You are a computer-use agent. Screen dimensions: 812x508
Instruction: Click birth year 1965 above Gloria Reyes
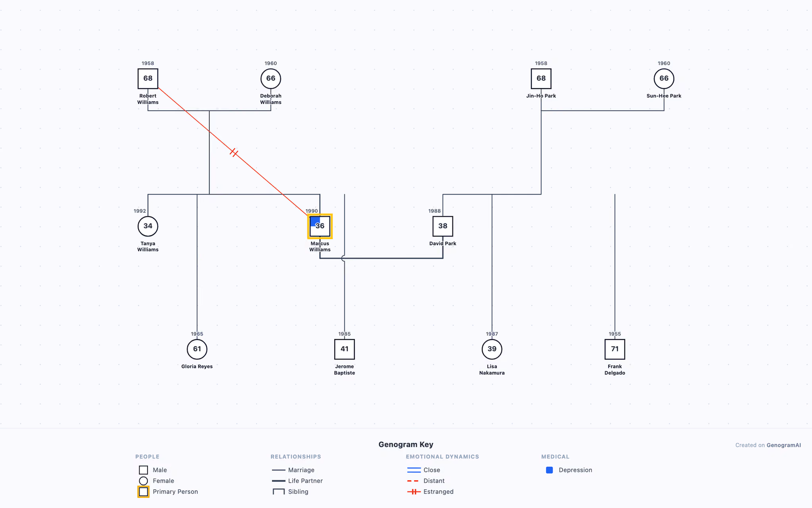tap(197, 334)
